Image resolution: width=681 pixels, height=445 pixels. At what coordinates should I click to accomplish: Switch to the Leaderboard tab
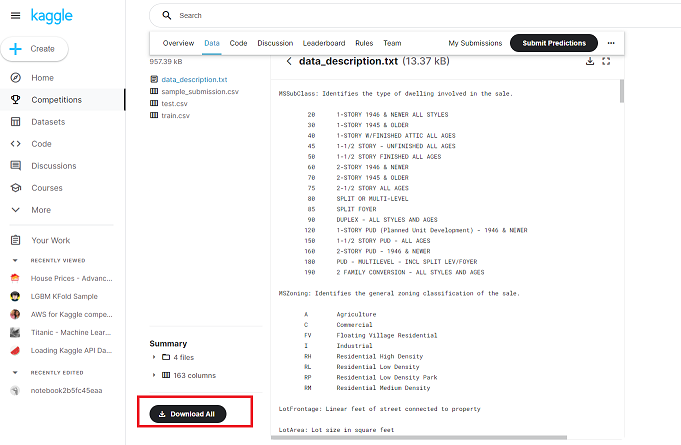coord(324,43)
